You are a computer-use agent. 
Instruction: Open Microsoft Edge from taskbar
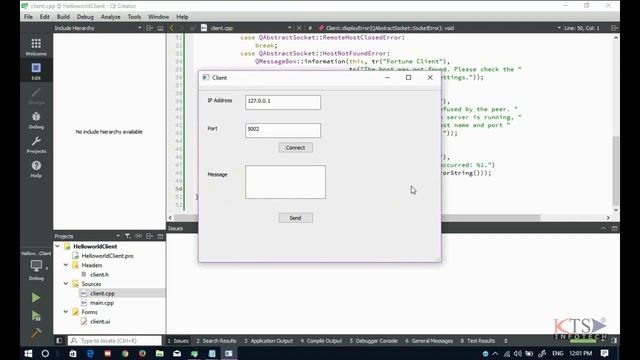[90, 353]
